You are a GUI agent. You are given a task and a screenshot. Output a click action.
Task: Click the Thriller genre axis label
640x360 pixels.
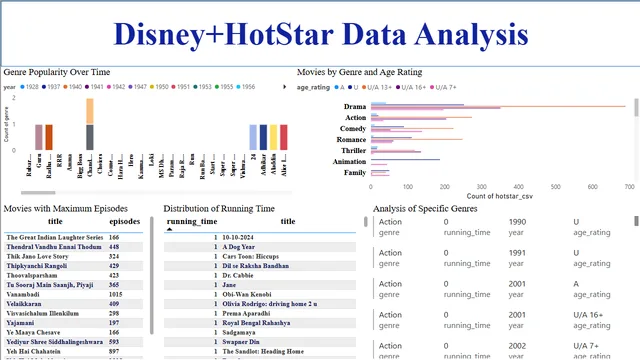point(353,151)
